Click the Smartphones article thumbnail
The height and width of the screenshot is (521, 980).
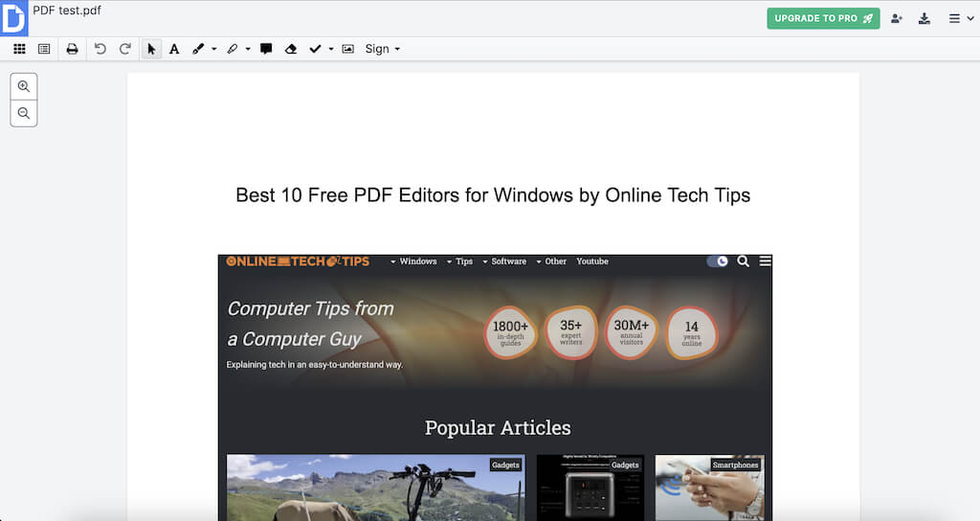pyautogui.click(x=709, y=487)
